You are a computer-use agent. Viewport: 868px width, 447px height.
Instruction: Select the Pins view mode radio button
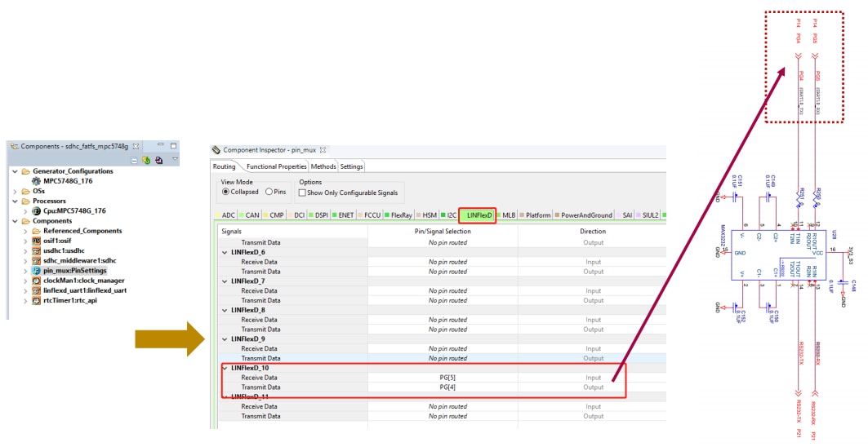(x=269, y=192)
